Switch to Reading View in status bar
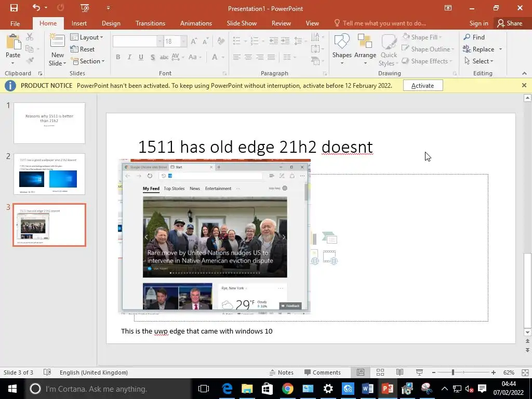 [400, 372]
